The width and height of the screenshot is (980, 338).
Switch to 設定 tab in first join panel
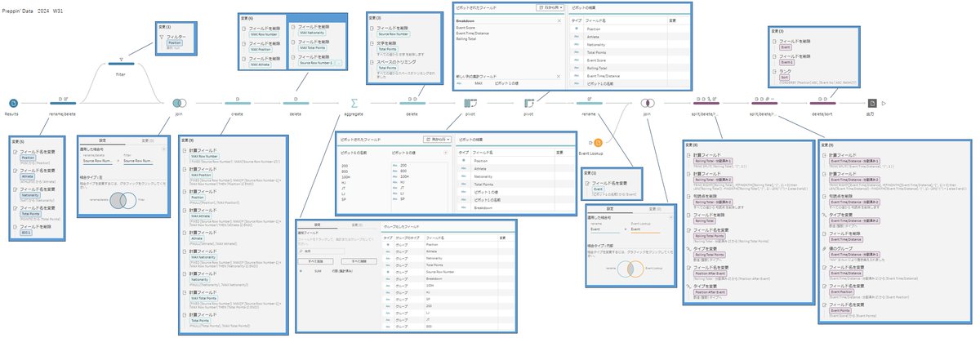tap(103, 140)
